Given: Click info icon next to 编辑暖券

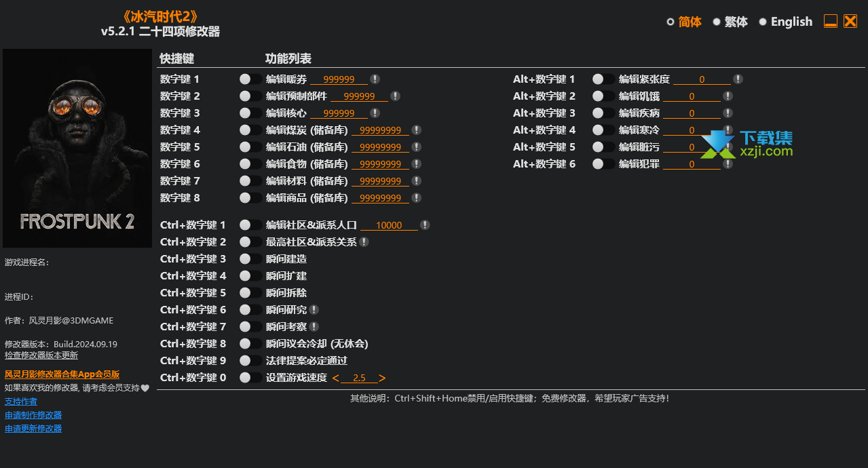Looking at the screenshot, I should coord(375,79).
